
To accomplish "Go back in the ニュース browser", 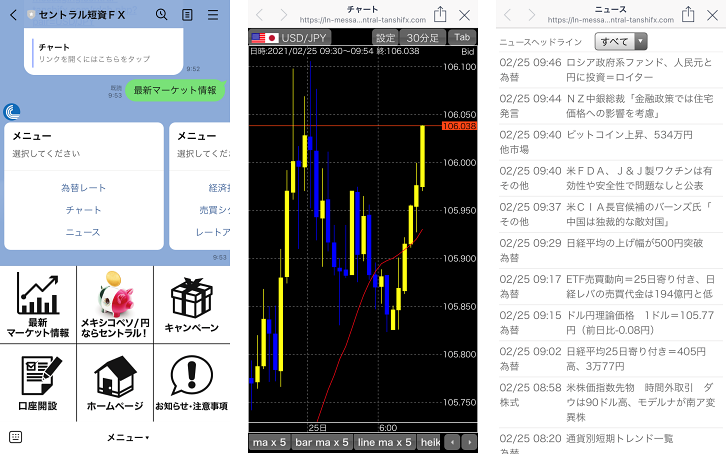I will [508, 15].
